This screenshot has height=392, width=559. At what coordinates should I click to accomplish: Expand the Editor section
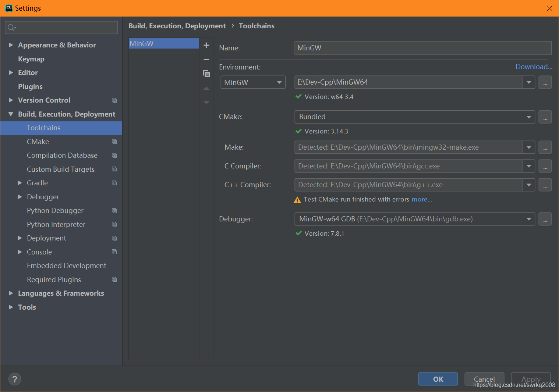[x=11, y=72]
